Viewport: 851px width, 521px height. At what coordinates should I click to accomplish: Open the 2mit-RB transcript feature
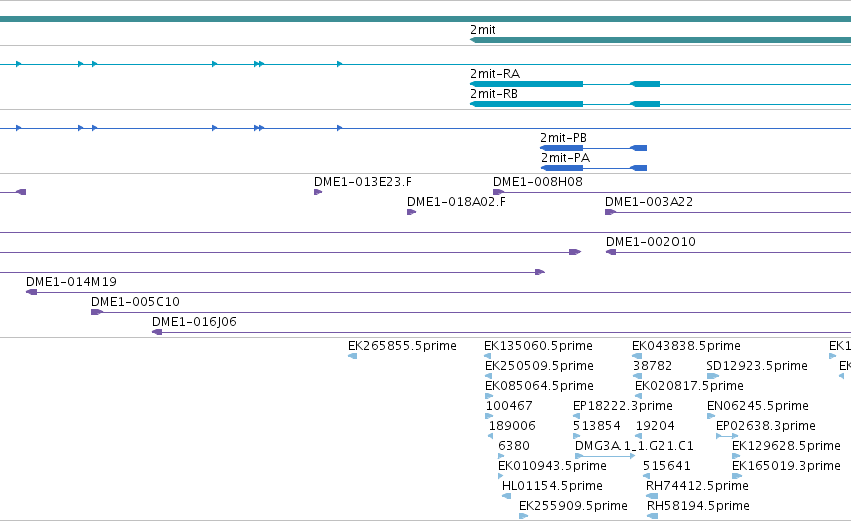pyautogui.click(x=661, y=104)
